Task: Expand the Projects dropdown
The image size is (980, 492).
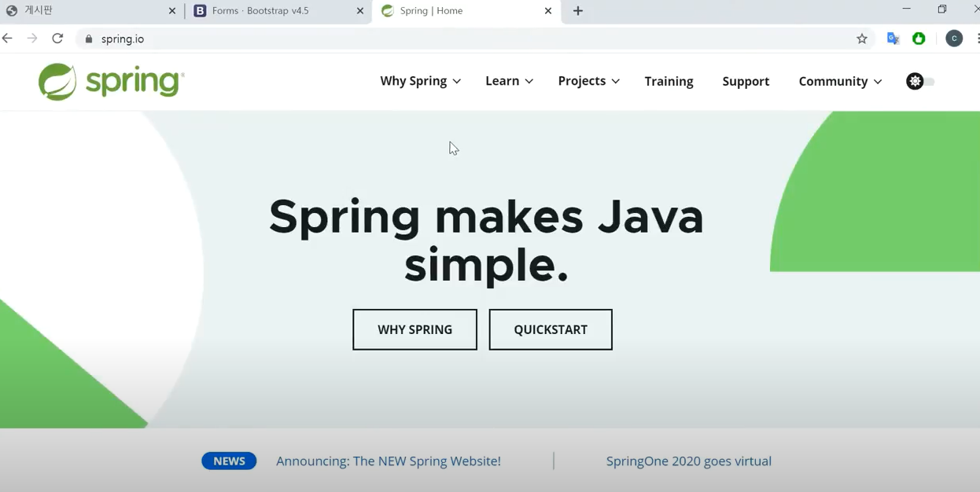Action: pyautogui.click(x=588, y=81)
